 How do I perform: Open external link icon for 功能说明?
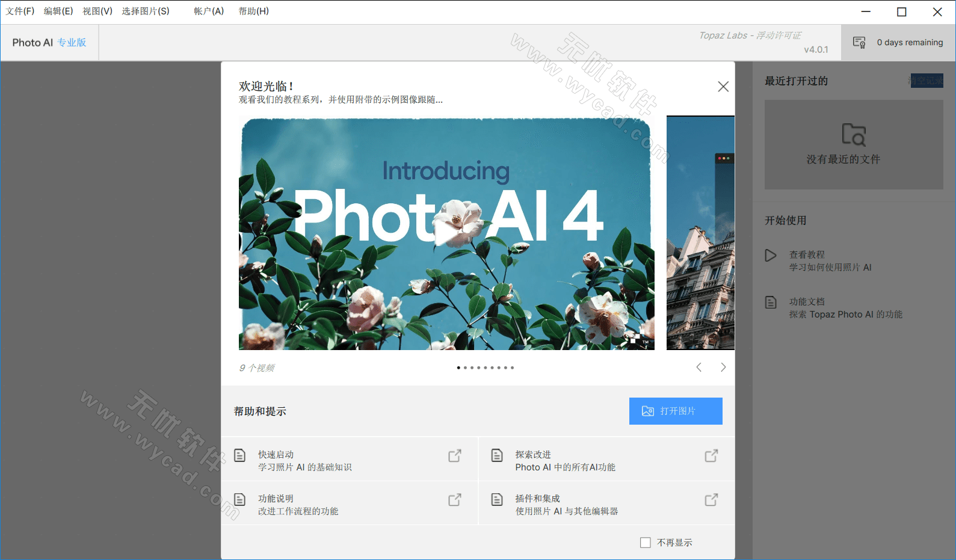[455, 500]
